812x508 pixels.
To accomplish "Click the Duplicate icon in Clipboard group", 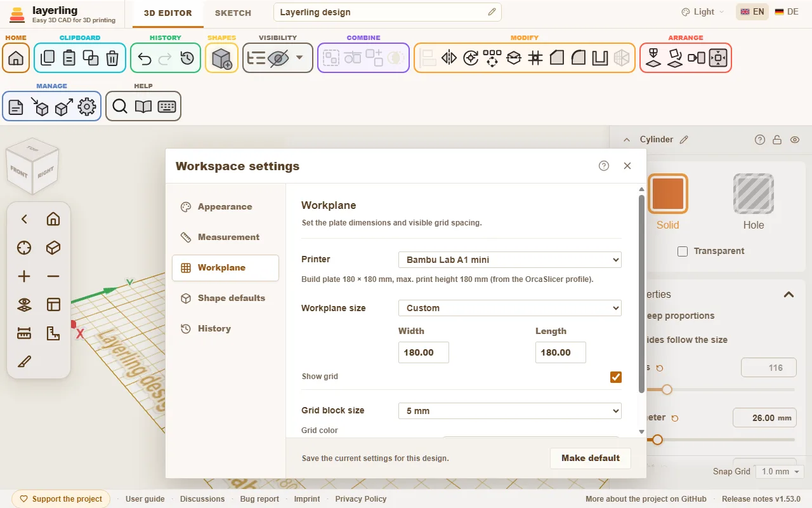I will pyautogui.click(x=91, y=58).
